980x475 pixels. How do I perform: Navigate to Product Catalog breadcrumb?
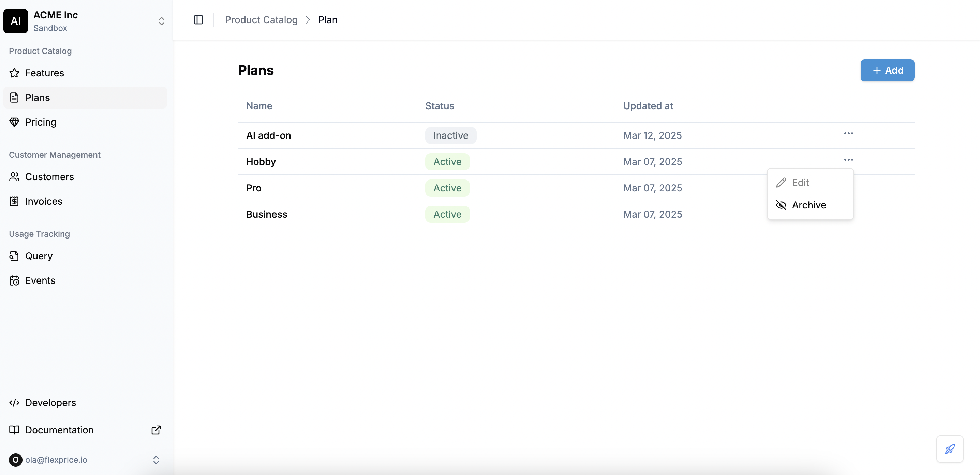[261, 19]
